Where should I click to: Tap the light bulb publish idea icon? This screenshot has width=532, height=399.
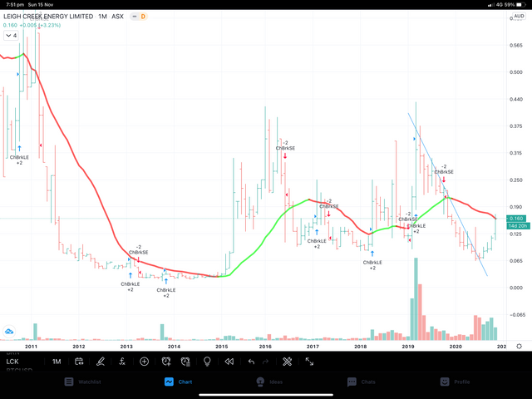click(207, 362)
